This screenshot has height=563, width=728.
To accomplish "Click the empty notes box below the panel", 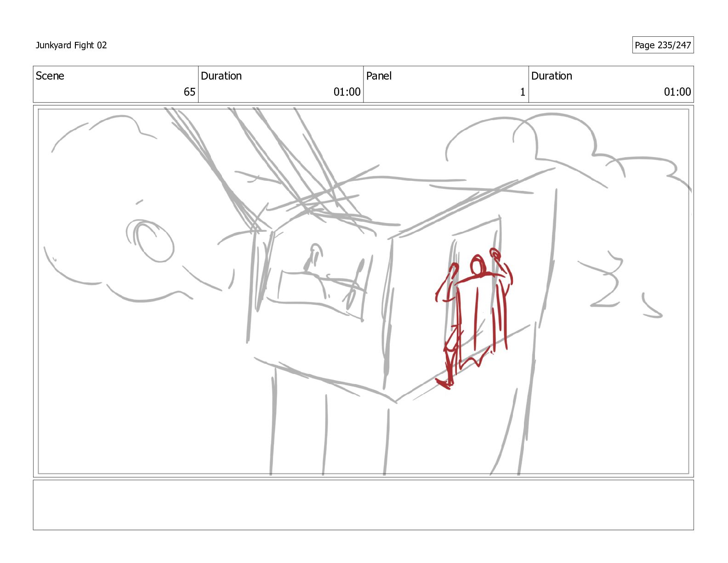I will pos(363,505).
